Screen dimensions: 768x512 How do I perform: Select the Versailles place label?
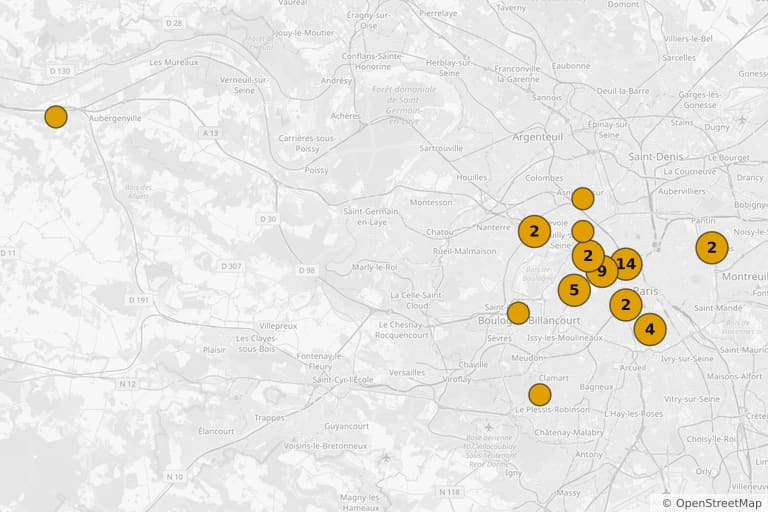tap(407, 372)
